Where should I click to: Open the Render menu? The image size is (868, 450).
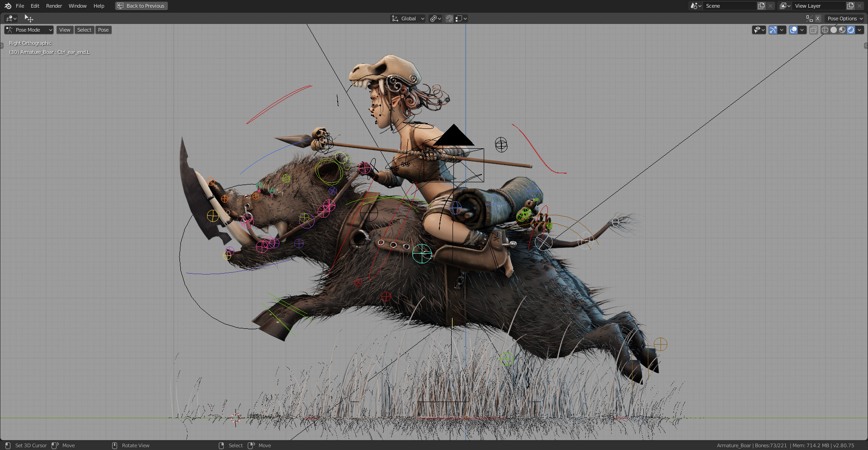click(54, 6)
